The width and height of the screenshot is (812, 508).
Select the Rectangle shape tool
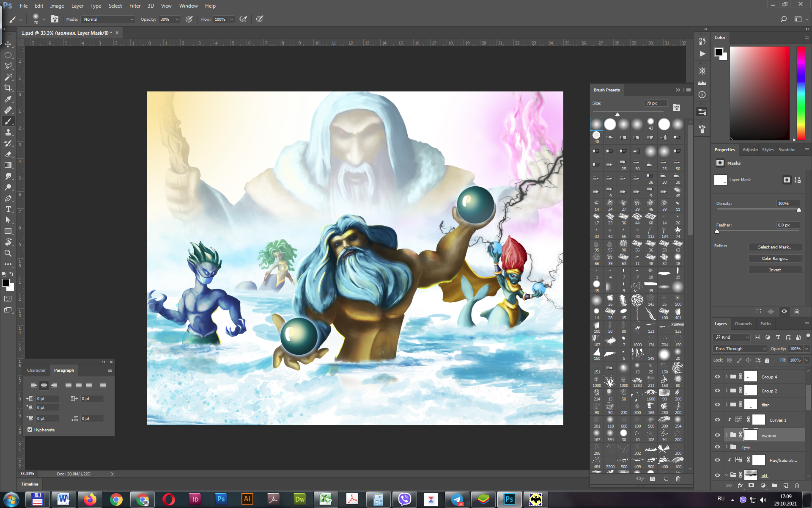(x=8, y=231)
